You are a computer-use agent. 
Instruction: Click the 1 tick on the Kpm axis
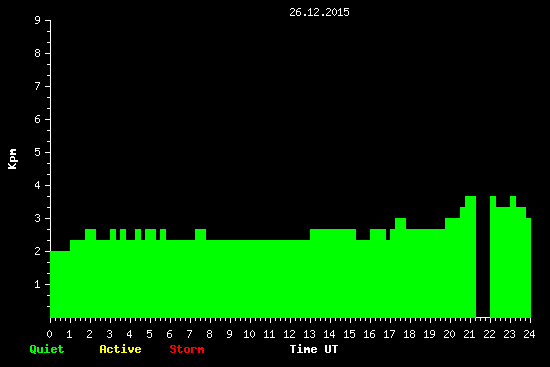[x=37, y=284]
